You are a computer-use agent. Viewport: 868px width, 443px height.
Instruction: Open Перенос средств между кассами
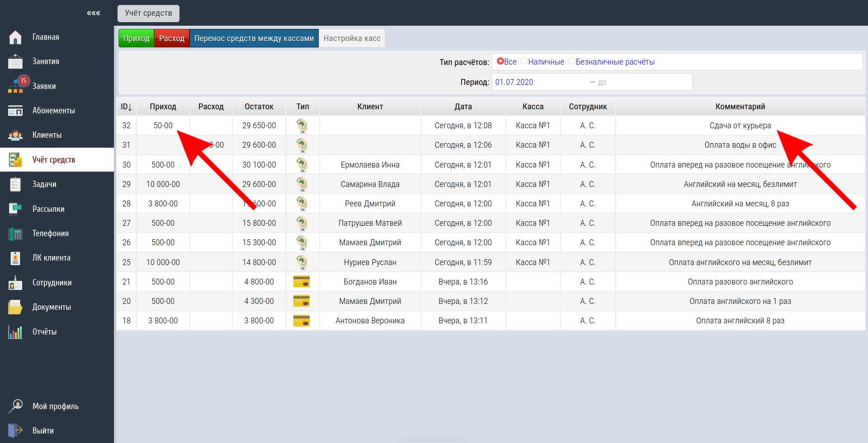click(x=254, y=38)
